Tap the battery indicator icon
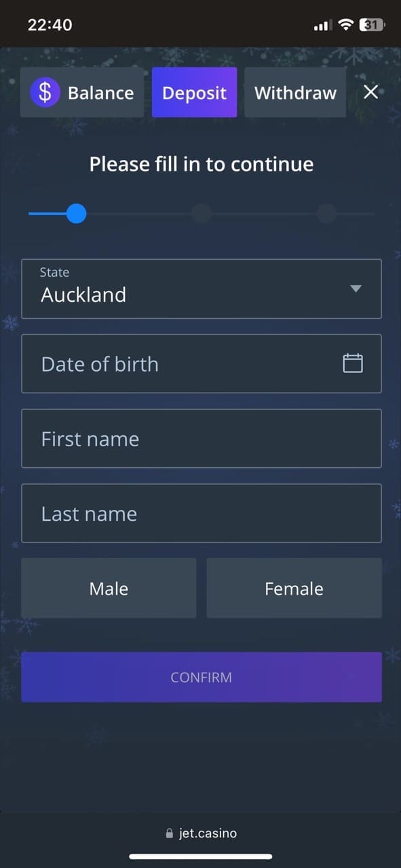 click(x=373, y=25)
